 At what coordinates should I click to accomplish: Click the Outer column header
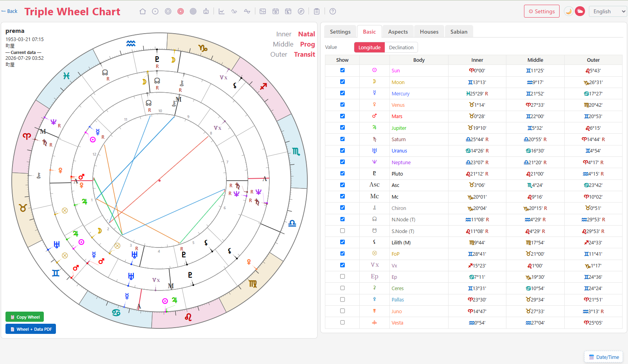point(593,60)
